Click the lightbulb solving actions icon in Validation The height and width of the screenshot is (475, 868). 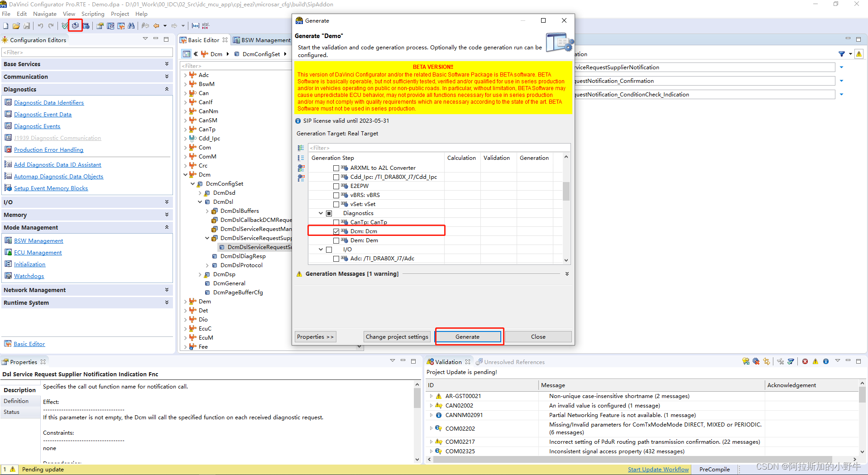coord(746,361)
